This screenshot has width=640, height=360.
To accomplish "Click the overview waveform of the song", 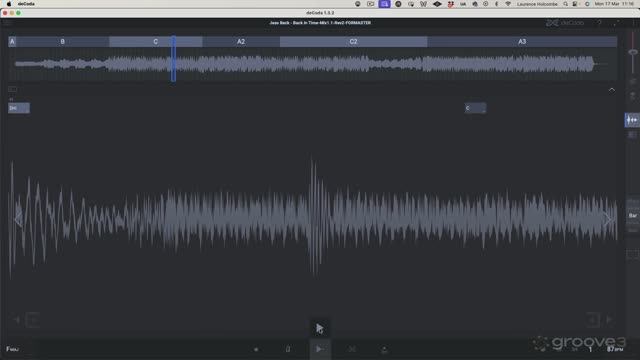I will point(312,64).
